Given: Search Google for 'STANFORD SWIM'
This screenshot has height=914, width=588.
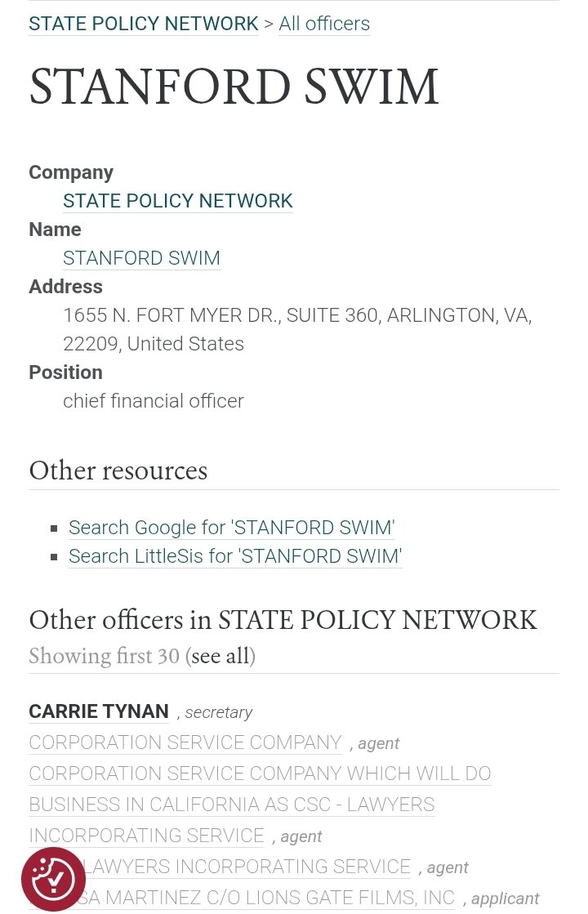Looking at the screenshot, I should (231, 528).
